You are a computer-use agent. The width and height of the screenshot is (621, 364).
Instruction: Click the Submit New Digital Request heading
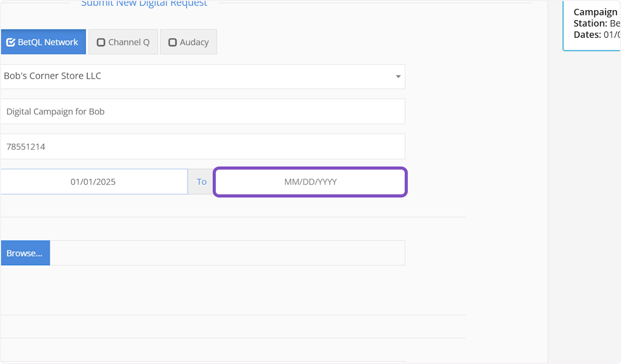click(144, 4)
